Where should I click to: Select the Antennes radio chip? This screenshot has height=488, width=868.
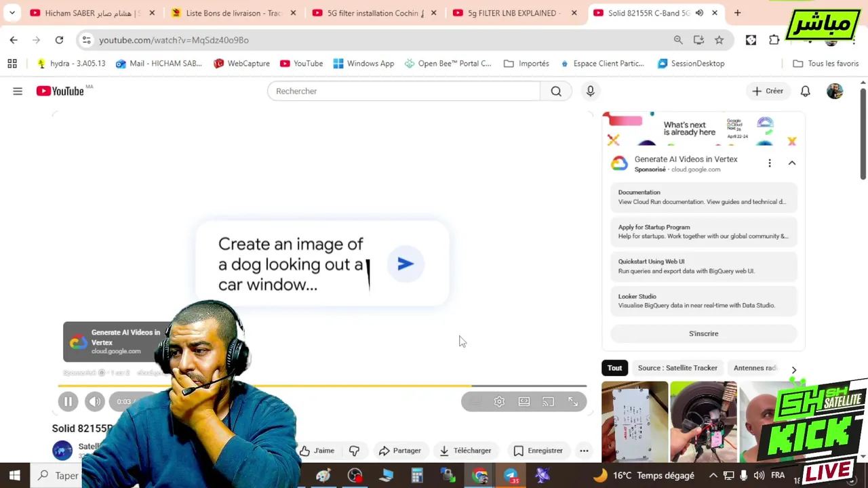[x=755, y=368]
